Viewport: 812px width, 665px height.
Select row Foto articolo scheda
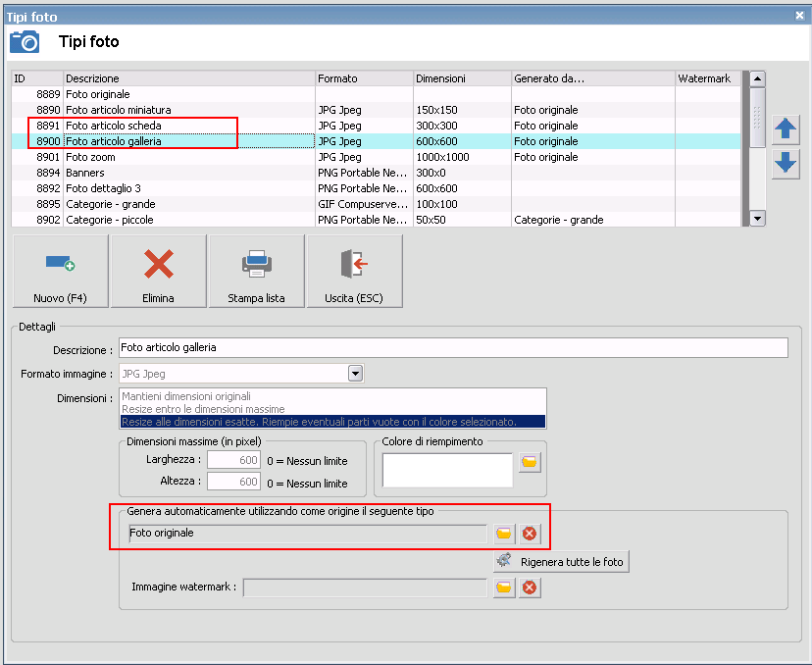click(377, 126)
